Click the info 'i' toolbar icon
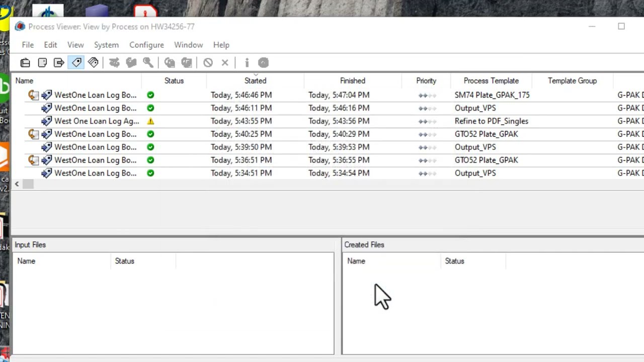 click(247, 63)
